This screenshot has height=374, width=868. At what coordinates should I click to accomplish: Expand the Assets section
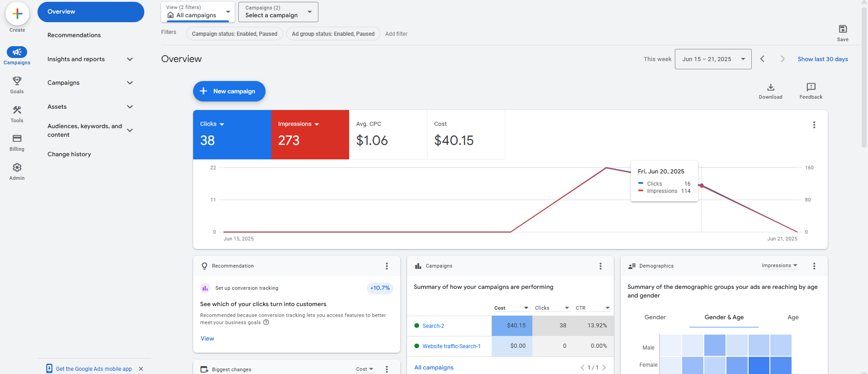pos(130,107)
